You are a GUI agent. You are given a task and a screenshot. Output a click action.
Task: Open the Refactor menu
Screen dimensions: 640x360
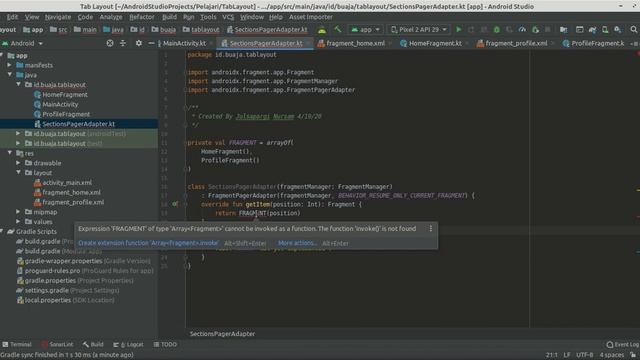tap(142, 17)
